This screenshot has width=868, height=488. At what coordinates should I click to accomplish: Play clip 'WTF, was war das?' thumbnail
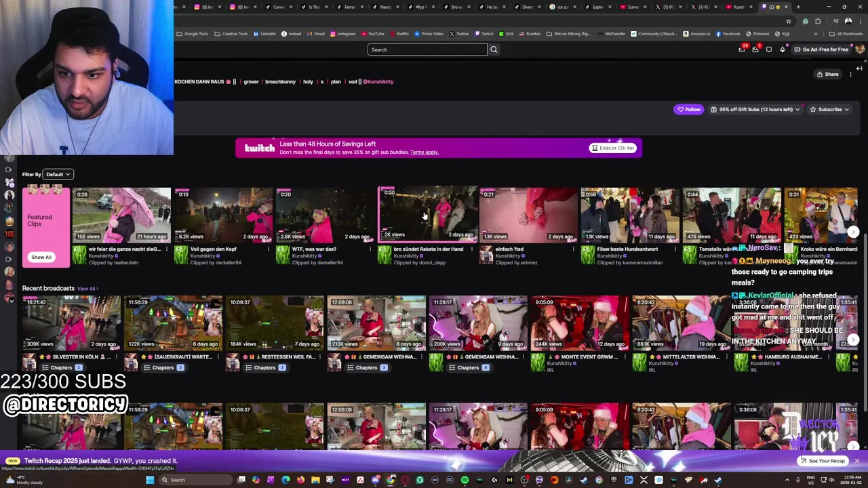325,215
